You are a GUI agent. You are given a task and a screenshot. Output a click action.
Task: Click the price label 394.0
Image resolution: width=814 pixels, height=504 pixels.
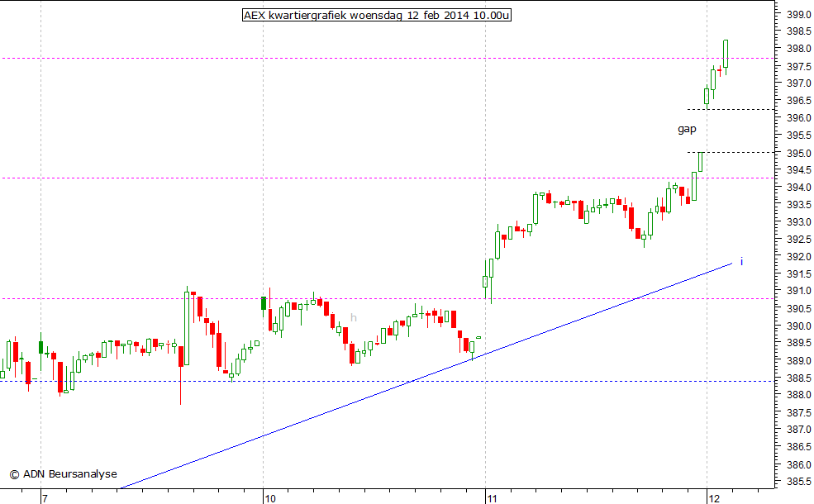click(x=799, y=187)
